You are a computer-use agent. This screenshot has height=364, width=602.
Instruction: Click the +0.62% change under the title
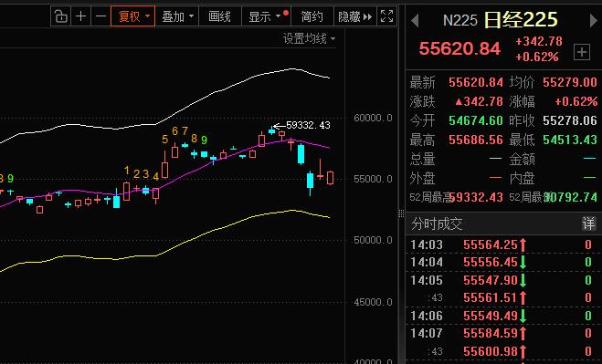(537, 57)
